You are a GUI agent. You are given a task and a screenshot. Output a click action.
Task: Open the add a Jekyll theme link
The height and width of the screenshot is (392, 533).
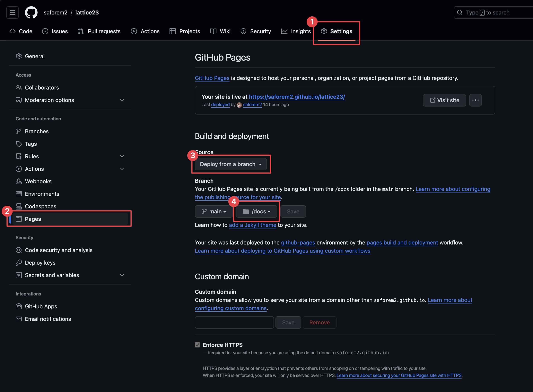pyautogui.click(x=252, y=225)
